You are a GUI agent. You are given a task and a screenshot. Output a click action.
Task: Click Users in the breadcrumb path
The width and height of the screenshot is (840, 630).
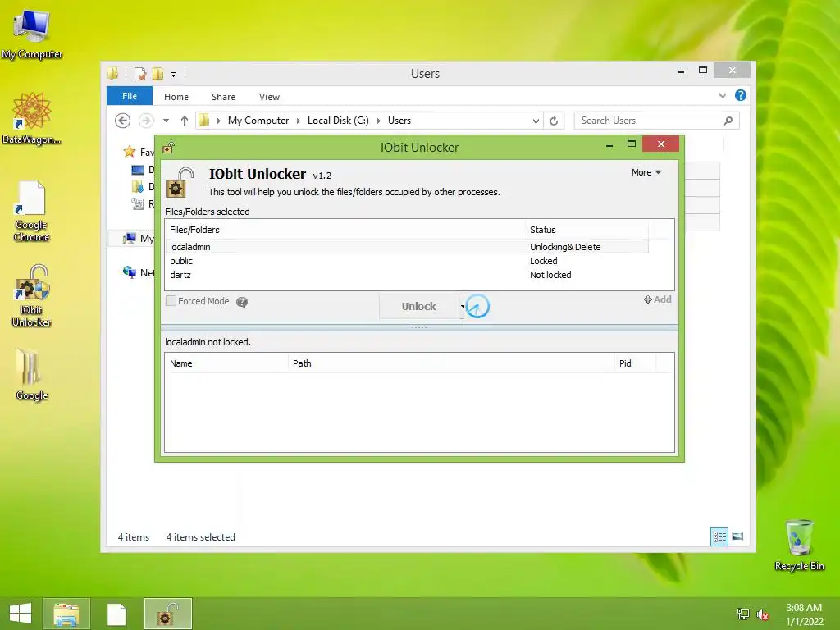click(399, 121)
